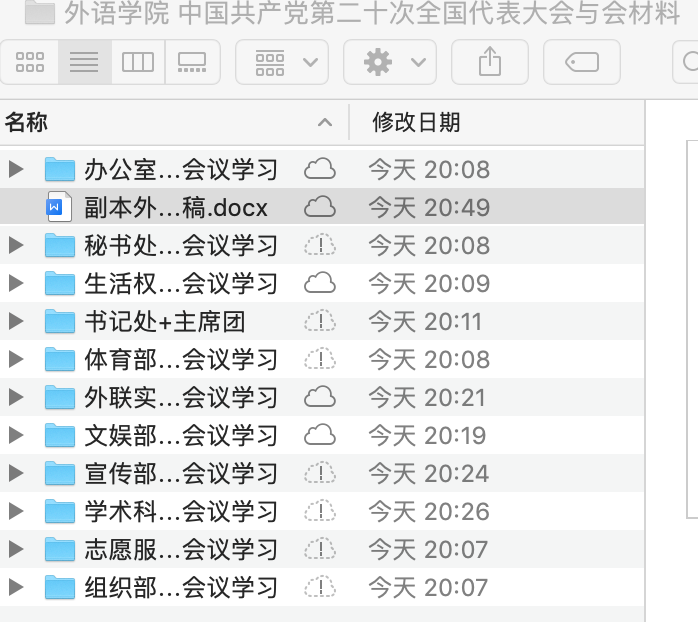Open the group-by arrangement dropdown
The width and height of the screenshot is (698, 622).
point(282,62)
